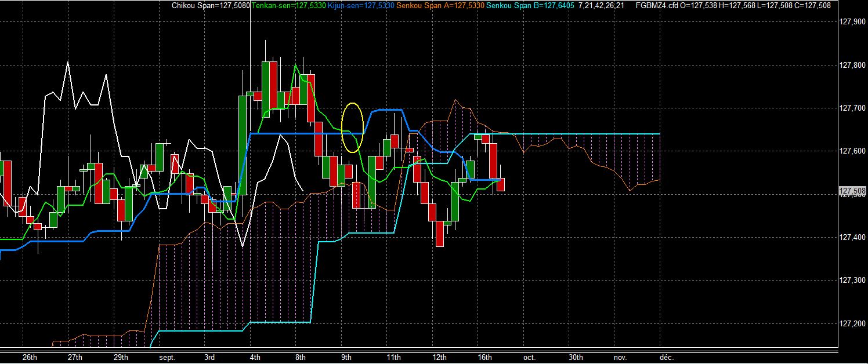868x364 pixels.
Task: Click the 127,700 price axis label
Action: click(852, 108)
